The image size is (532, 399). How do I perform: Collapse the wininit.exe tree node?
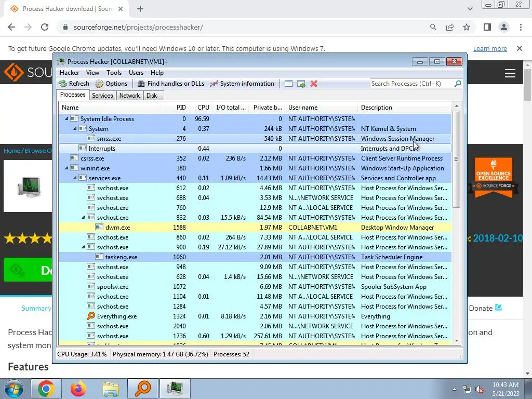(66, 168)
